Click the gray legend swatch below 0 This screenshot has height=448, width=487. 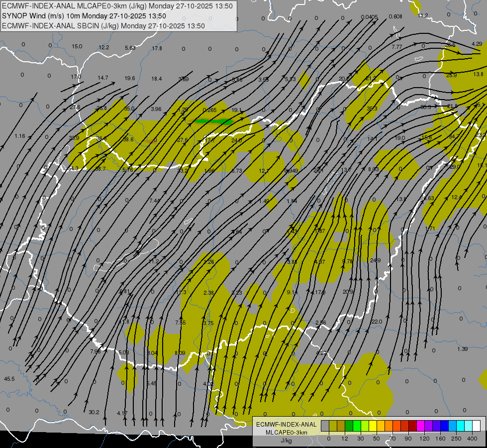coord(325,426)
